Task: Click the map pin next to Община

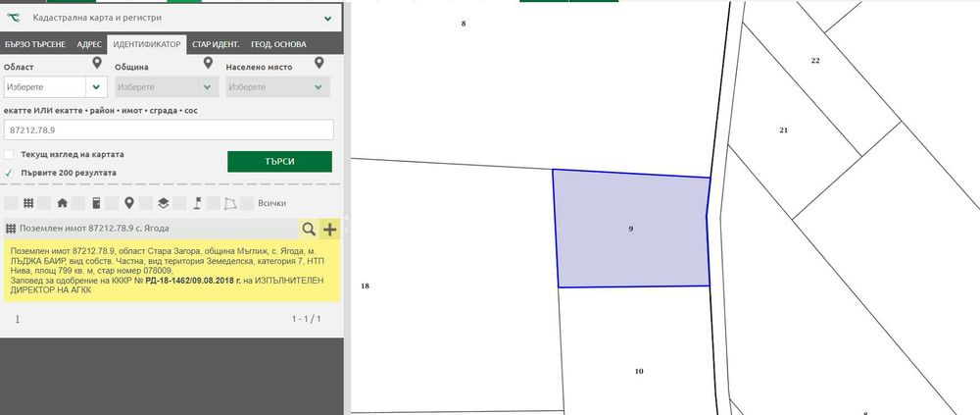Action: coord(208,63)
